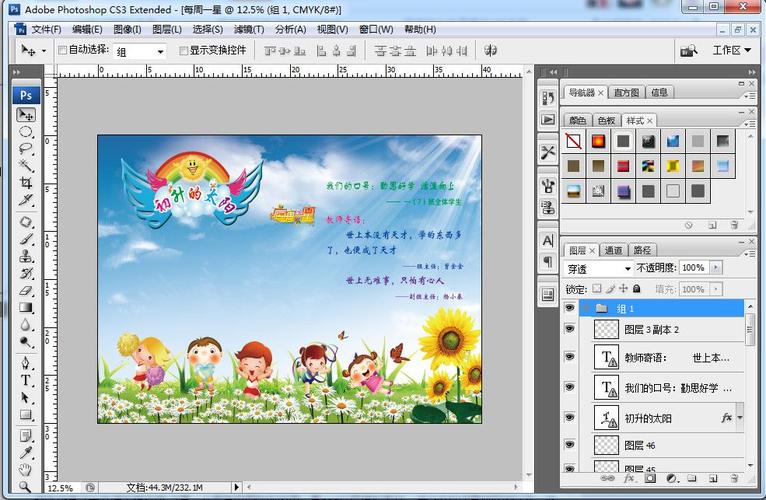Screen dimensions: 766x500
Task: Select the History Brush tool
Action: pyautogui.click(x=26, y=273)
